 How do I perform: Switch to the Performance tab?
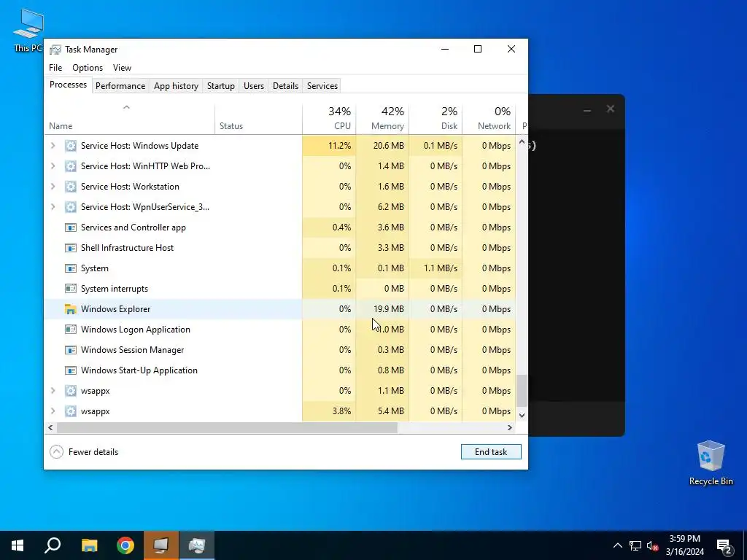click(120, 86)
